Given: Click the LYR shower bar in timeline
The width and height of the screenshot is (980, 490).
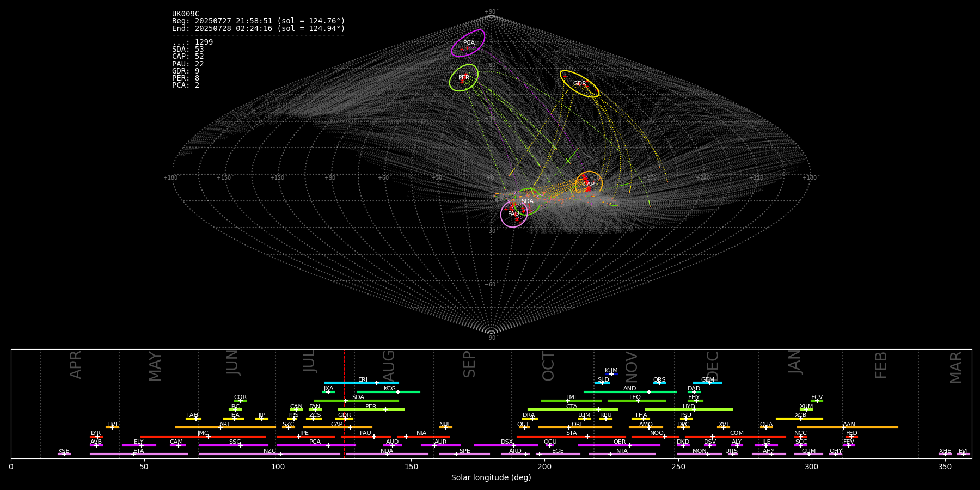Looking at the screenshot, I should tap(96, 436).
